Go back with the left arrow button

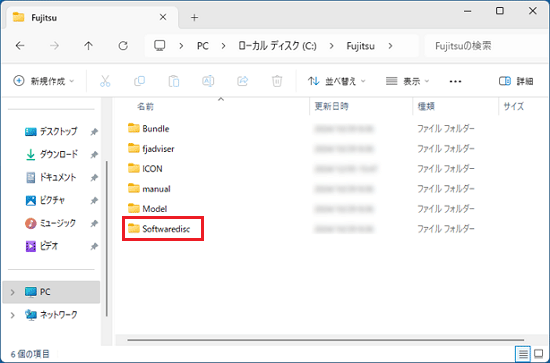click(x=20, y=46)
